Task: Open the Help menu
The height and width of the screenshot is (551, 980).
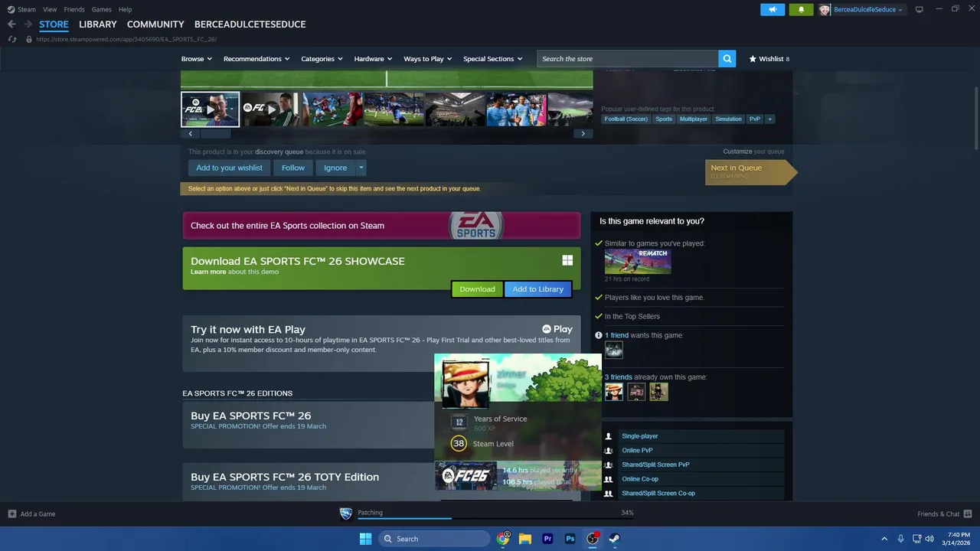Action: coord(126,9)
